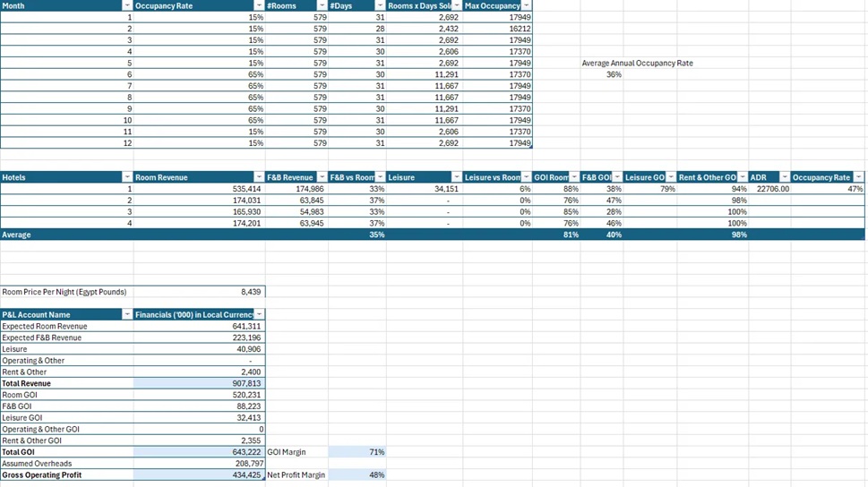Viewport: 868px width, 487px height.
Task: Open the Room Revenue filter dropdown
Action: point(259,177)
